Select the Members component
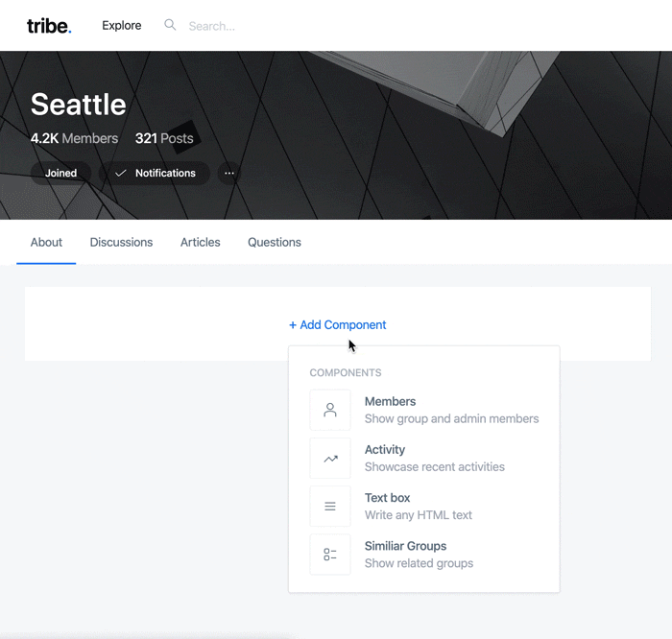Viewport: 672px width, 639px height. coord(424,411)
